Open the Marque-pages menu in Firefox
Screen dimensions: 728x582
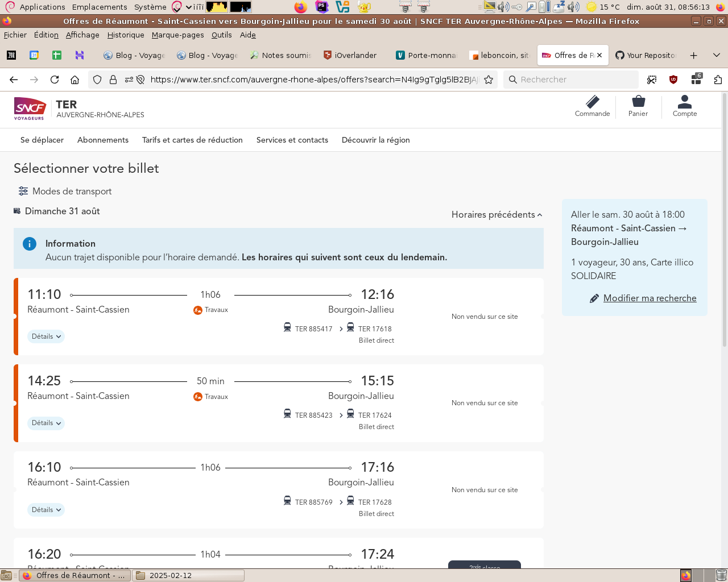coord(177,35)
